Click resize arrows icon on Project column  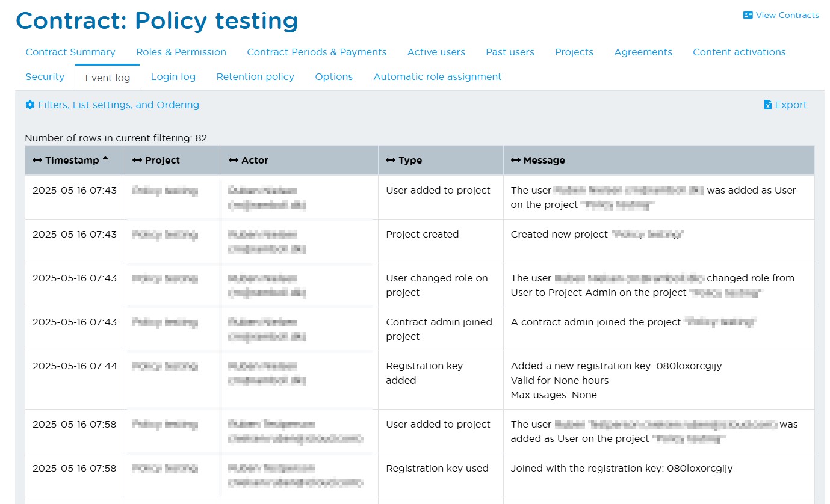[x=137, y=161]
